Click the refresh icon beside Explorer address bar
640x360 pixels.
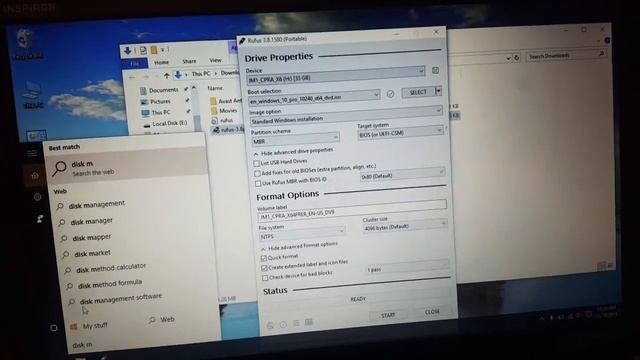[x=517, y=58]
